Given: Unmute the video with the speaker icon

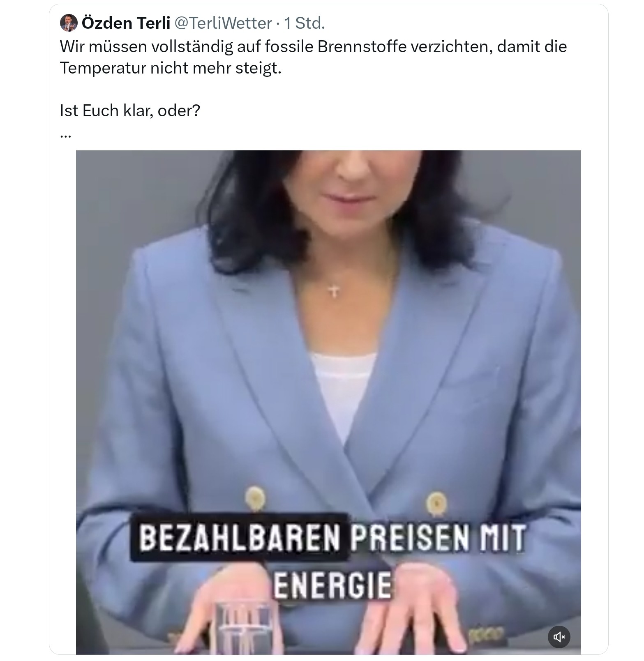Looking at the screenshot, I should pos(559,637).
